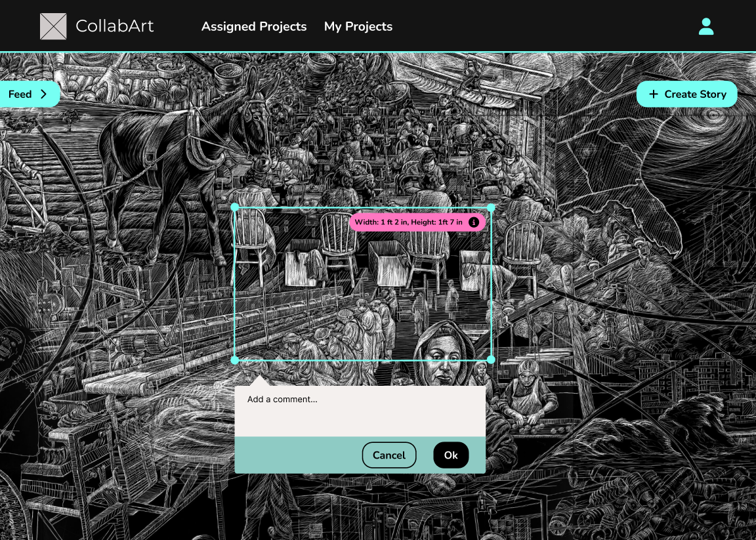Click the CollabArt logo icon
This screenshot has height=540, width=756.
click(x=53, y=26)
